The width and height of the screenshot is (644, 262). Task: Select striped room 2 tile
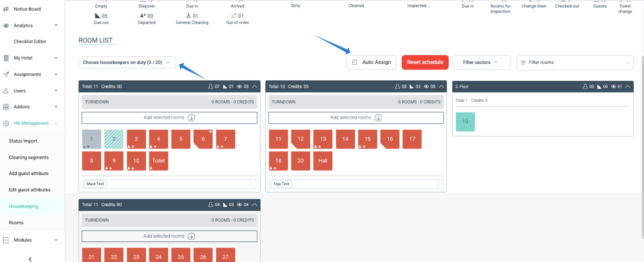[114, 139]
